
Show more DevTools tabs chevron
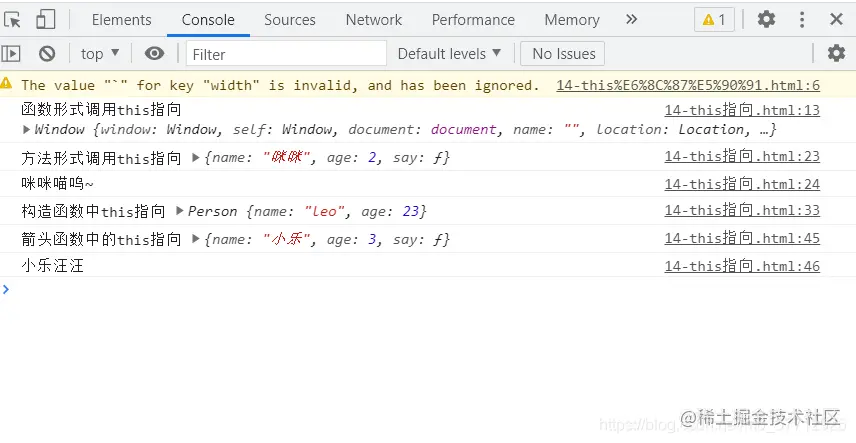[632, 20]
